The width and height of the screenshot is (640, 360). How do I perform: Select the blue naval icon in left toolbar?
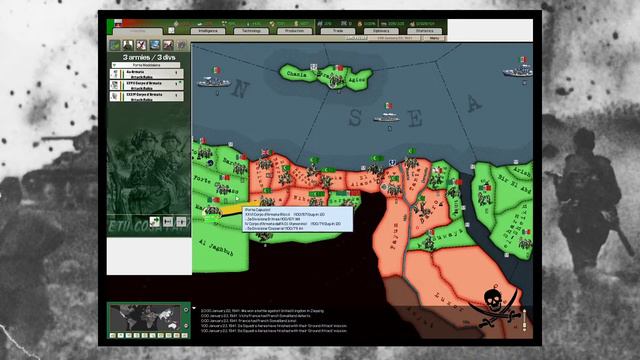pos(155,45)
